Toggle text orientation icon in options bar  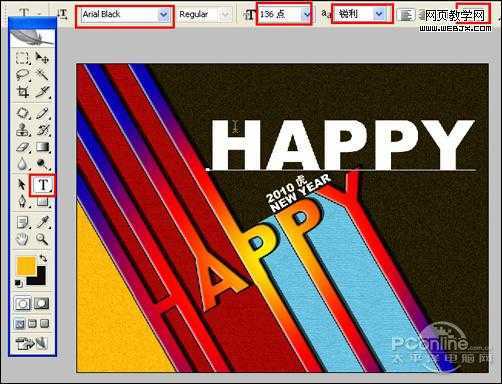pos(62,14)
